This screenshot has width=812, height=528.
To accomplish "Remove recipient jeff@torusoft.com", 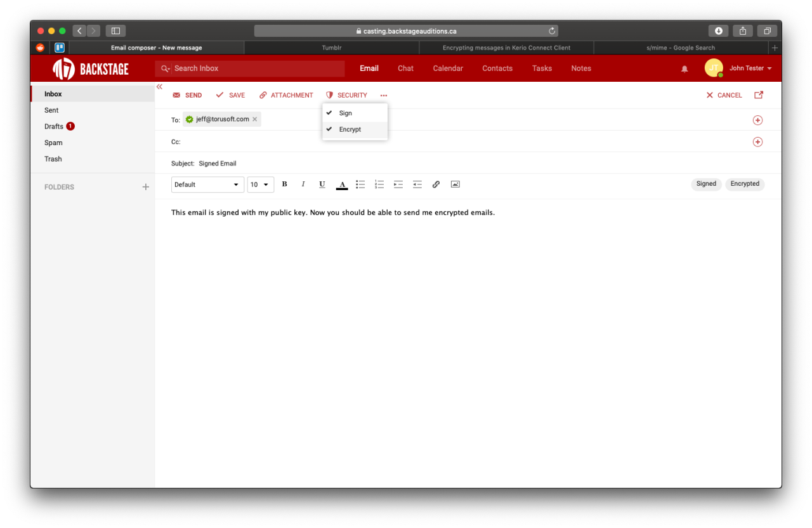I will click(255, 119).
